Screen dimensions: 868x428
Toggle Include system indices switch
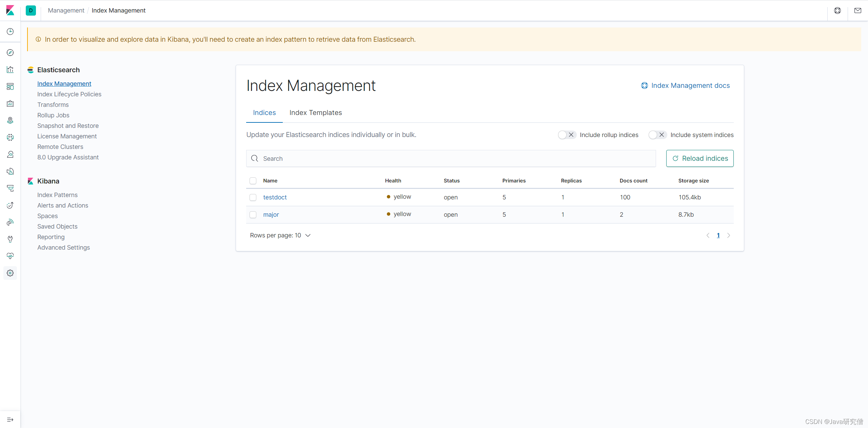click(657, 135)
